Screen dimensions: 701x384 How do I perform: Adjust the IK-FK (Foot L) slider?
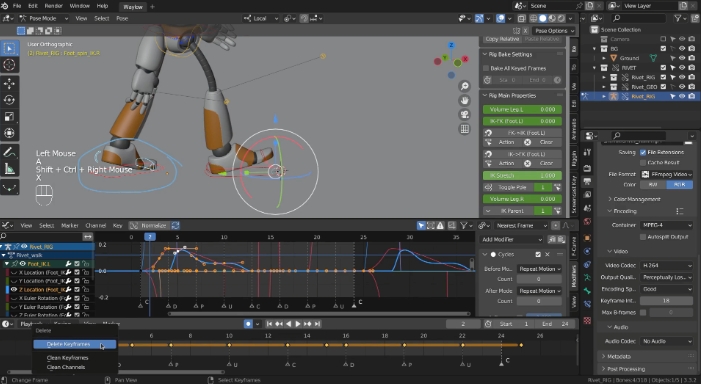coord(522,121)
